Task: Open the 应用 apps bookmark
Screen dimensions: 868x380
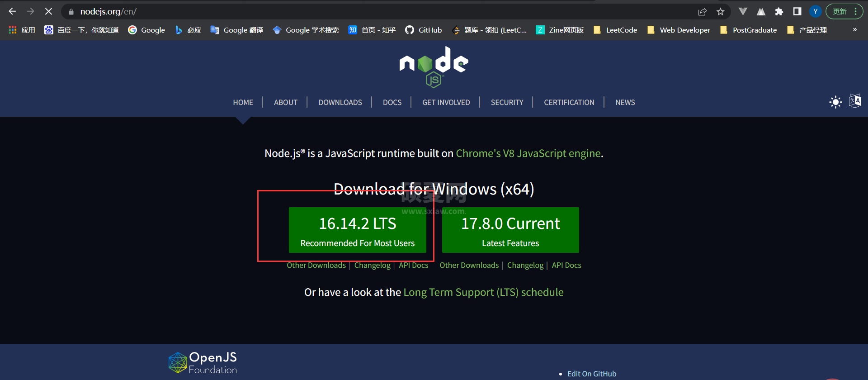Action: (x=22, y=30)
